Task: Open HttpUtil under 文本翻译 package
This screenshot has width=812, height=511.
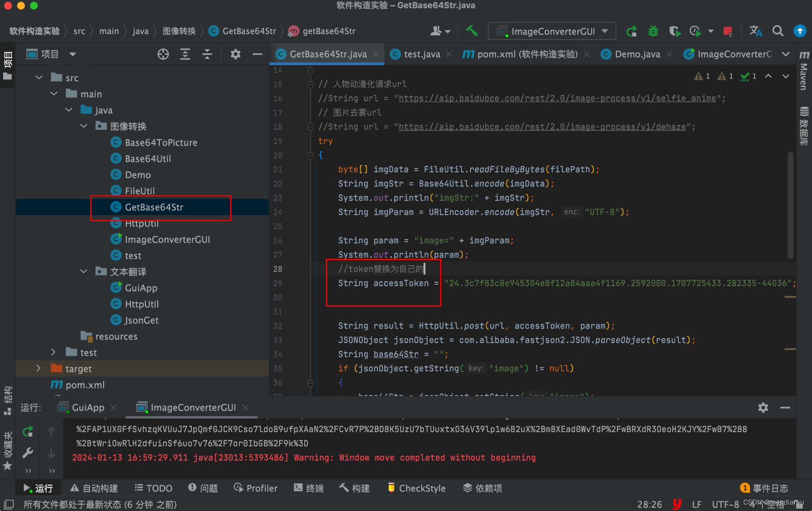Action: [142, 304]
